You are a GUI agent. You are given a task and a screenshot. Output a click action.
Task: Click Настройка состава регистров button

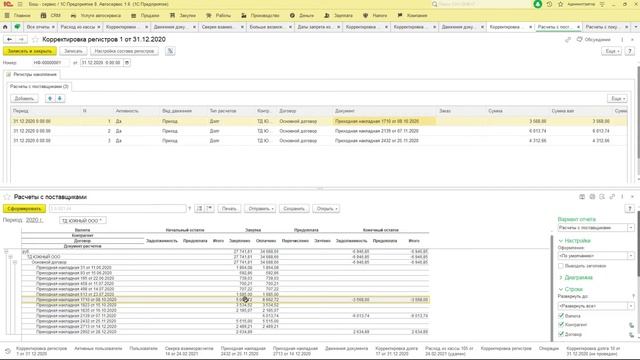[x=124, y=51]
